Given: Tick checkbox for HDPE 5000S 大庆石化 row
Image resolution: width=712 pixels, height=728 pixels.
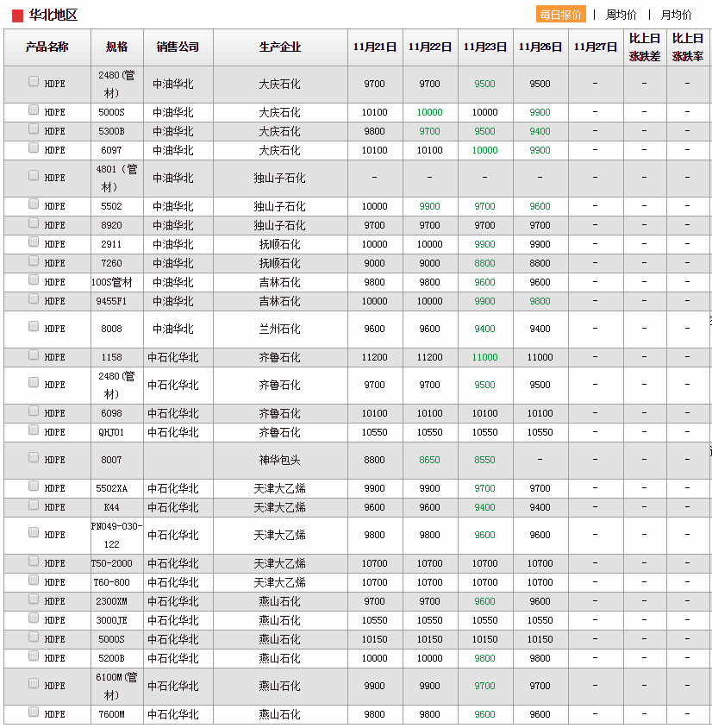Looking at the screenshot, I should 34,110.
